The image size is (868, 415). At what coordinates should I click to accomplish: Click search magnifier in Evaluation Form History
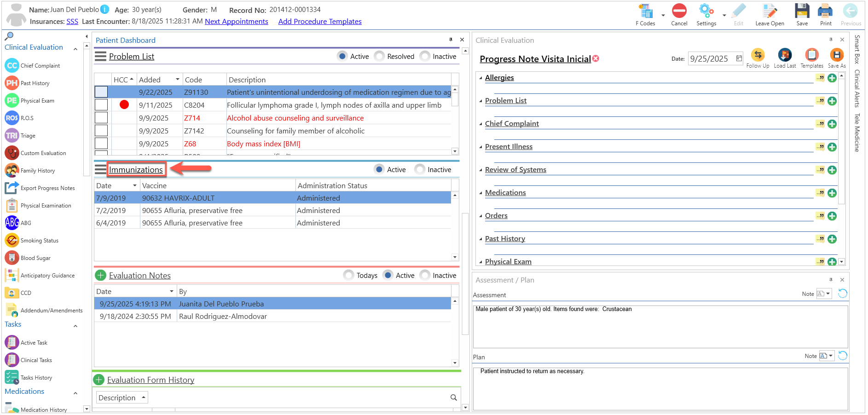pos(453,398)
